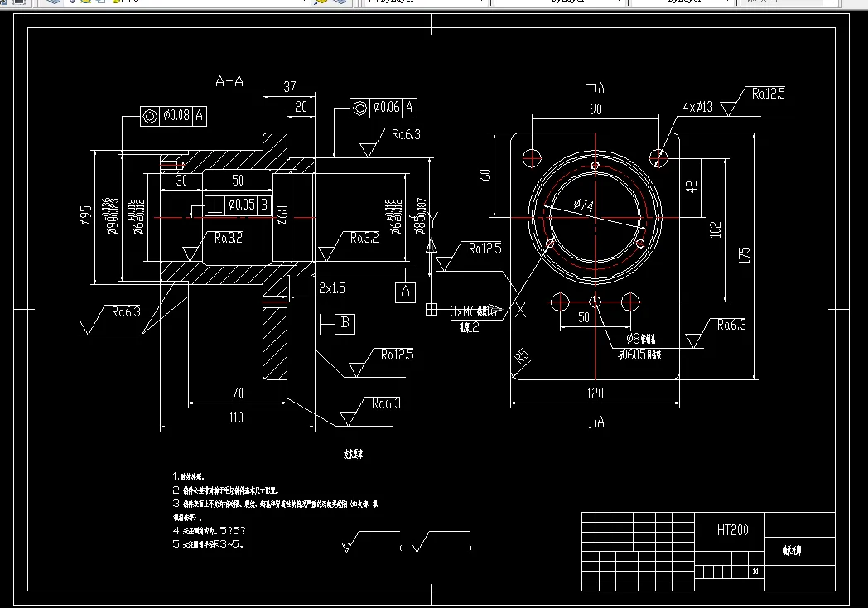Click the application logo icon at toolbar's far left
Screen dimensions: 868x608
tap(5, 3)
